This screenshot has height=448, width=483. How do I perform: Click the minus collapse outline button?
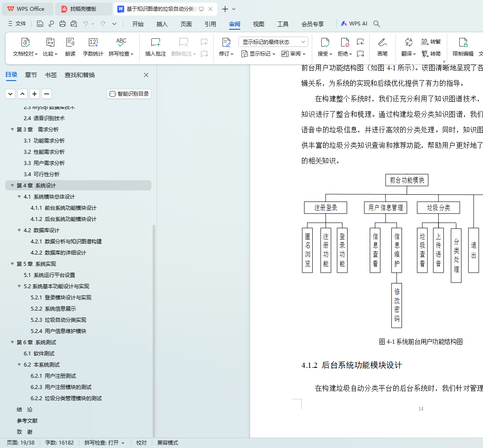click(x=47, y=94)
